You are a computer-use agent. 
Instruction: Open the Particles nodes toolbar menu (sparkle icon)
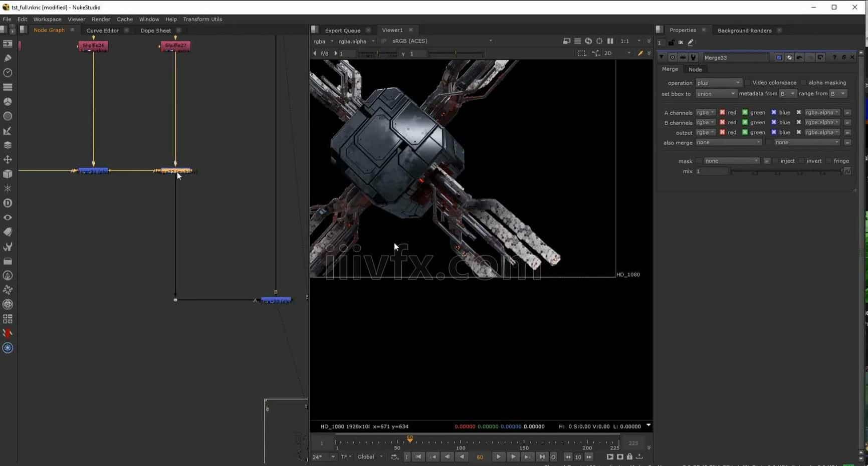8,188
